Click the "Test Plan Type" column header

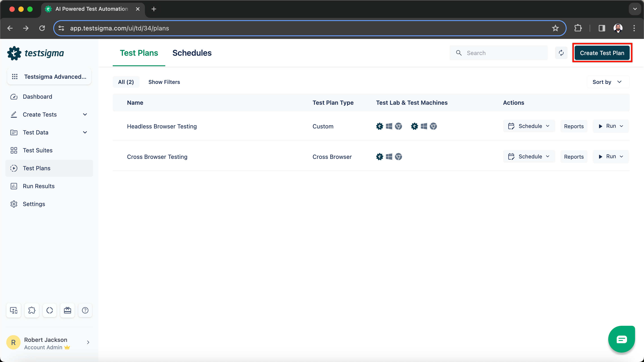(333, 102)
